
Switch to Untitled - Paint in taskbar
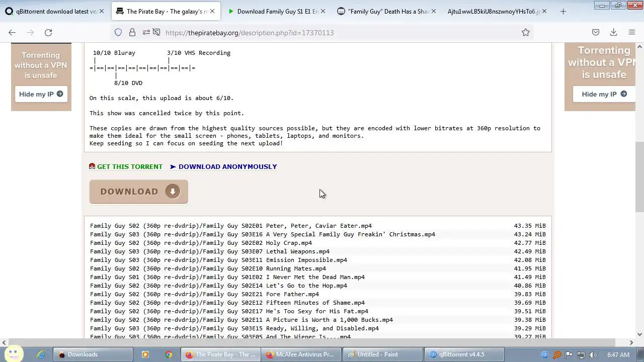[383, 354]
